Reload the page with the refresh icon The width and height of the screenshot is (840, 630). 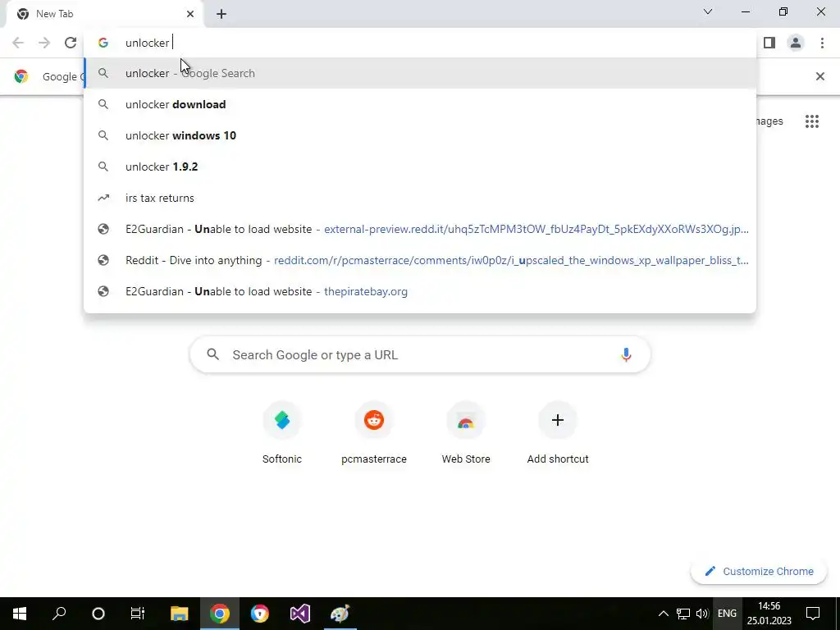coord(71,43)
